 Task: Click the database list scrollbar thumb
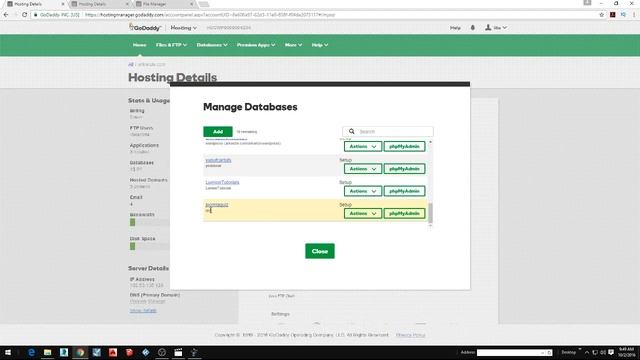tap(430, 213)
